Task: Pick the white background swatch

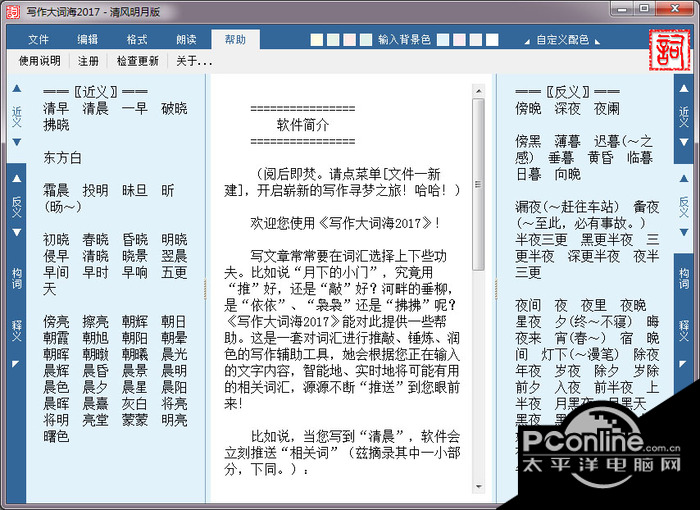Action: tap(492, 40)
